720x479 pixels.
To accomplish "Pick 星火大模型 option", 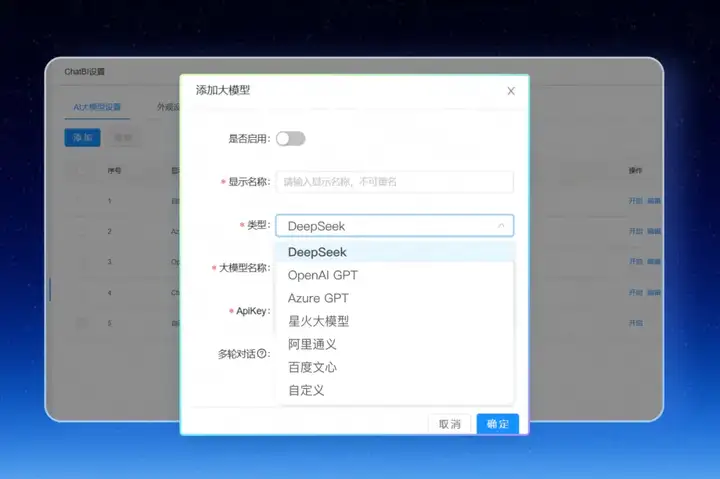I will [394, 321].
